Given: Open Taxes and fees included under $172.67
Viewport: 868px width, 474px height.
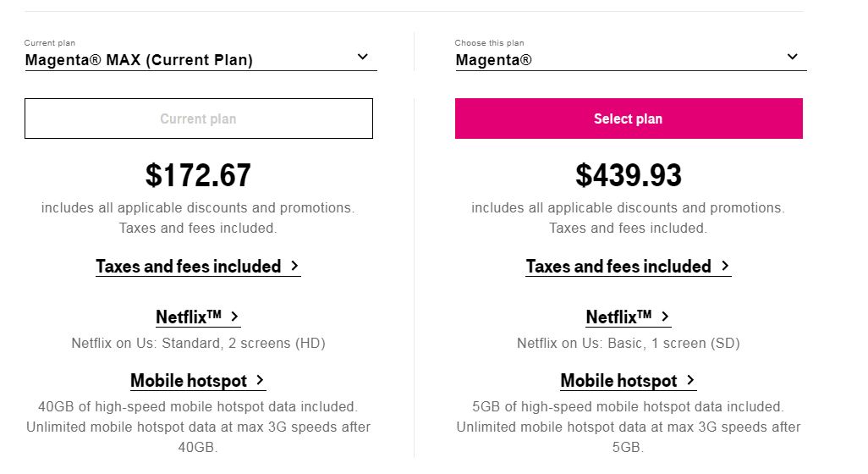Looking at the screenshot, I should click(198, 267).
